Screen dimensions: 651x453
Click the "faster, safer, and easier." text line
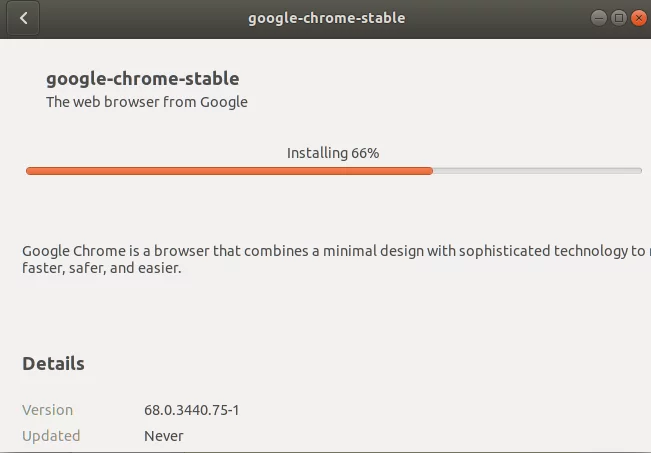tap(102, 268)
